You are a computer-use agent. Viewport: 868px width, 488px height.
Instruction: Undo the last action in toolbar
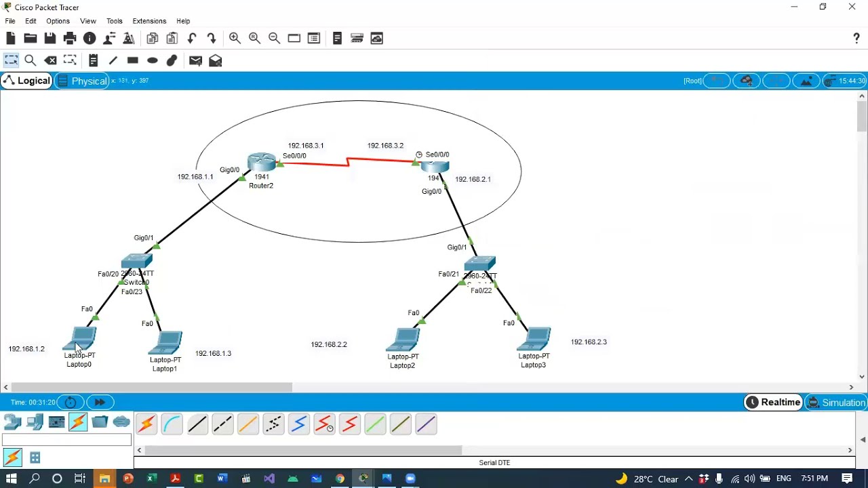[x=192, y=39]
